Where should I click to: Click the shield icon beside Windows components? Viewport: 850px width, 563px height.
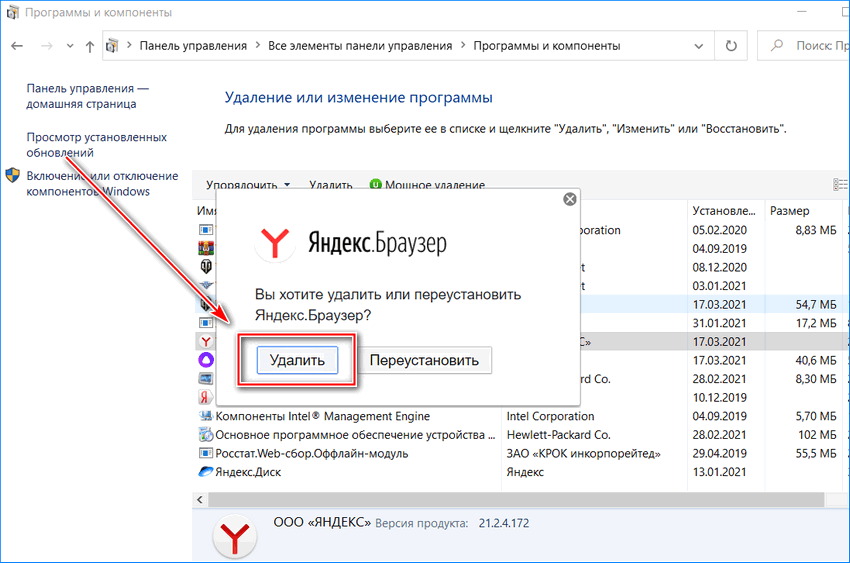pyautogui.click(x=12, y=176)
